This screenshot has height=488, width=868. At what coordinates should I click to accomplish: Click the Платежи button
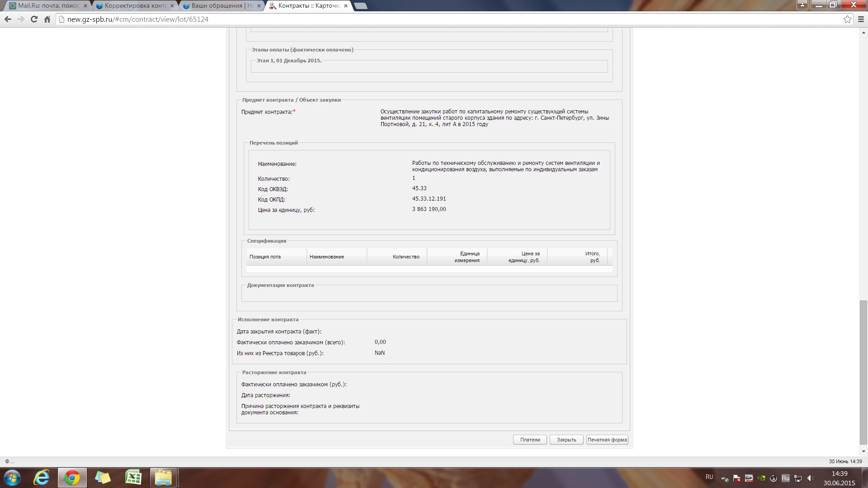(530, 440)
